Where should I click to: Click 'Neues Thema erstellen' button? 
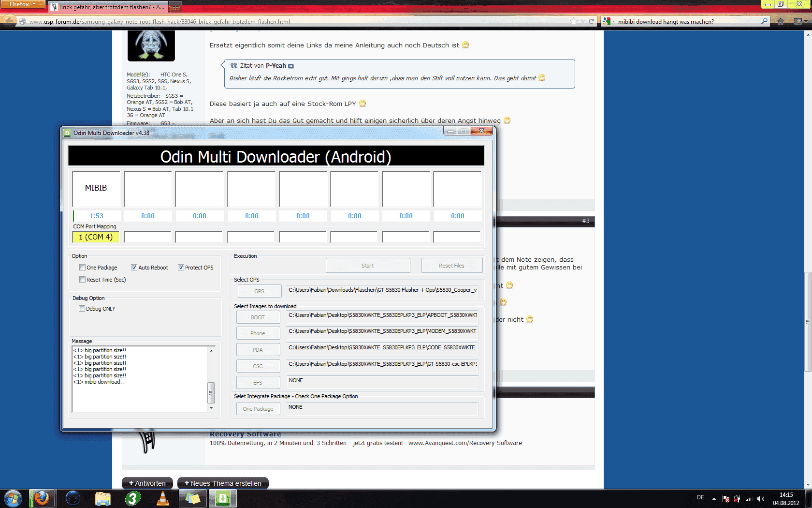tap(223, 483)
